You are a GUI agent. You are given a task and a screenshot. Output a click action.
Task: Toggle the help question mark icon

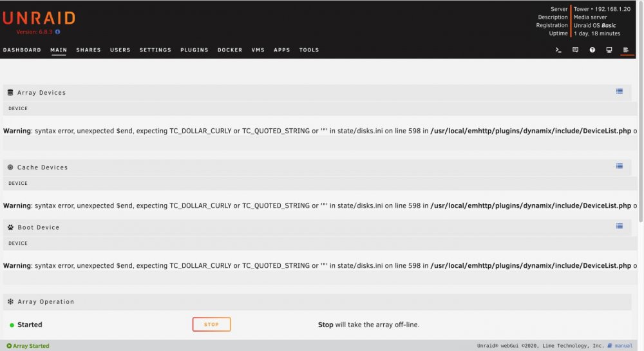tap(592, 50)
